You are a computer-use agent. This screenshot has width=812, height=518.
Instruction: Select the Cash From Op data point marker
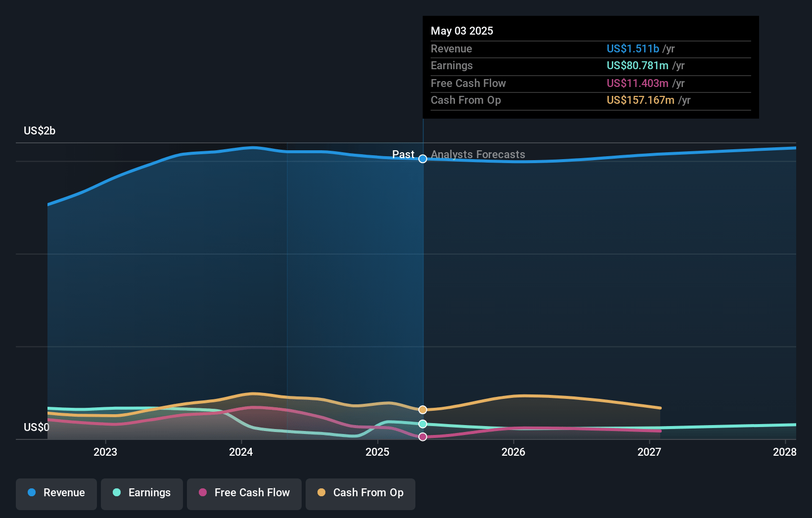[423, 410]
